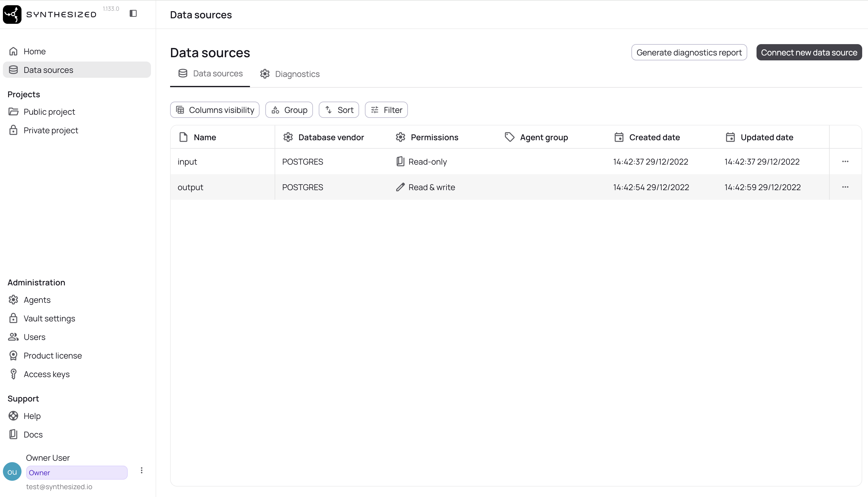
Task: Open the Owner role badge menu
Action: (x=76, y=472)
